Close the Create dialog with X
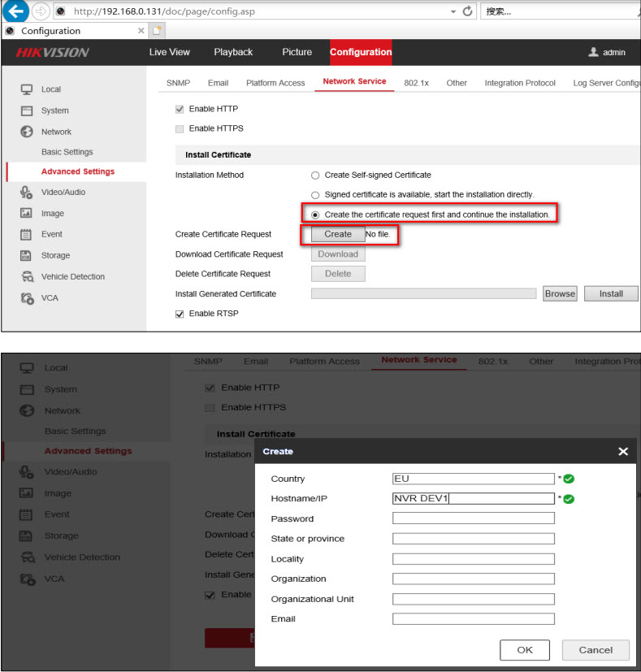This screenshot has height=672, width=641. [x=622, y=451]
